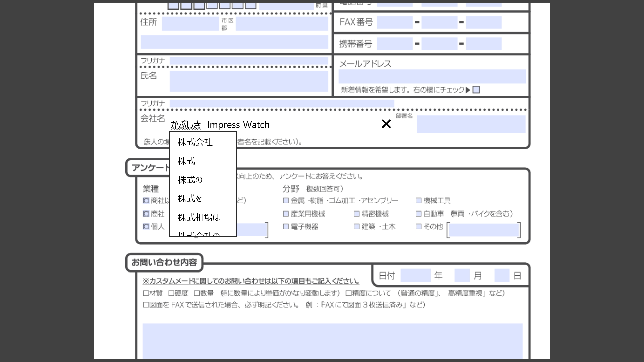
Task: Check the 商社 option under 業種
Action: click(146, 214)
